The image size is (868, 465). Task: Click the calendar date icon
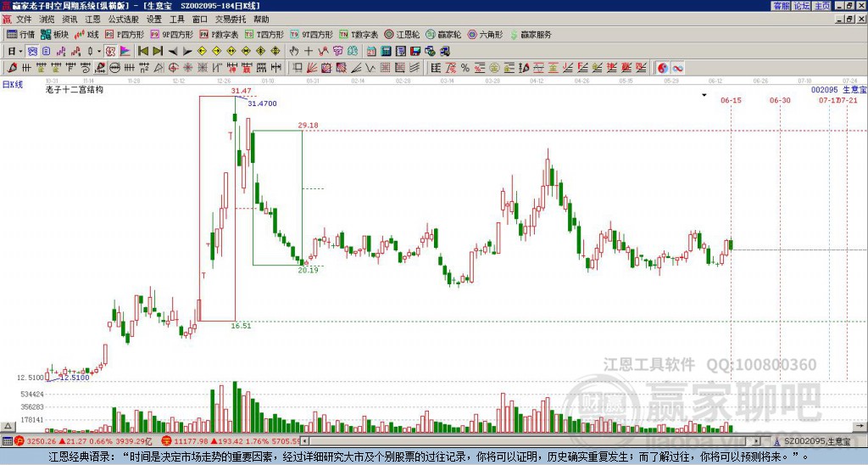(x=371, y=52)
